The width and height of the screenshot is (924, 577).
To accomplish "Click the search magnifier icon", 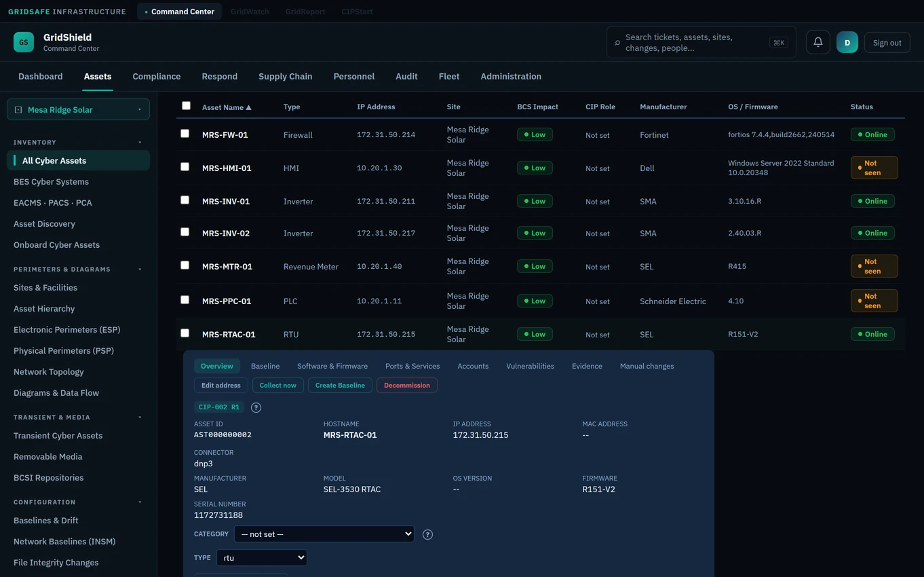I will (617, 43).
